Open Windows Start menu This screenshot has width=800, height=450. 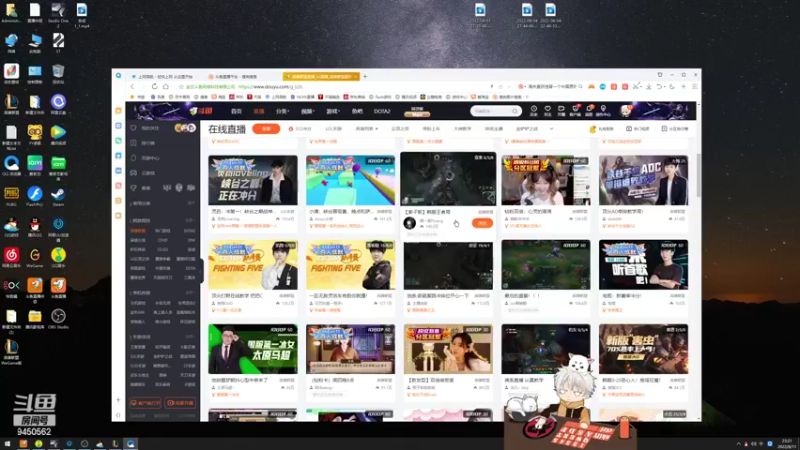click(x=7, y=444)
